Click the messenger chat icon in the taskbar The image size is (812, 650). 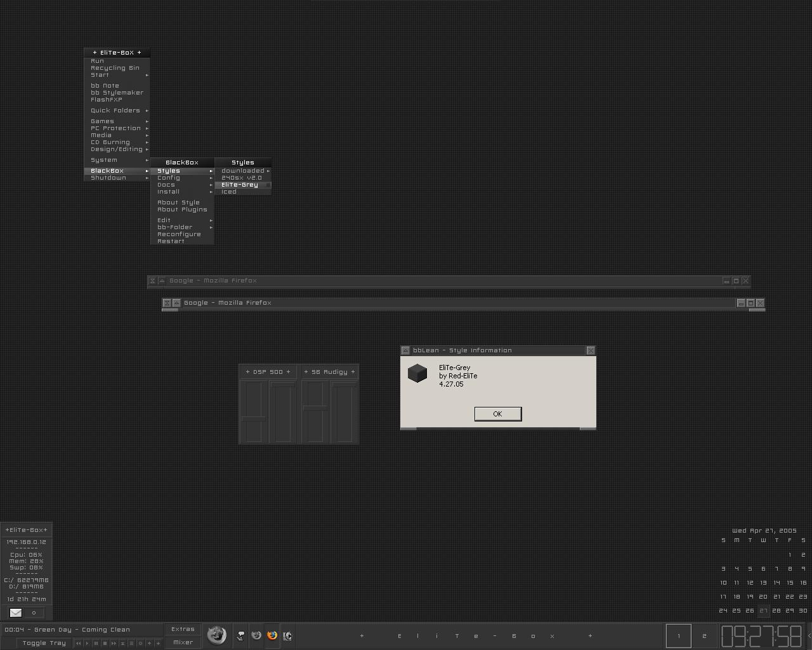coord(240,635)
